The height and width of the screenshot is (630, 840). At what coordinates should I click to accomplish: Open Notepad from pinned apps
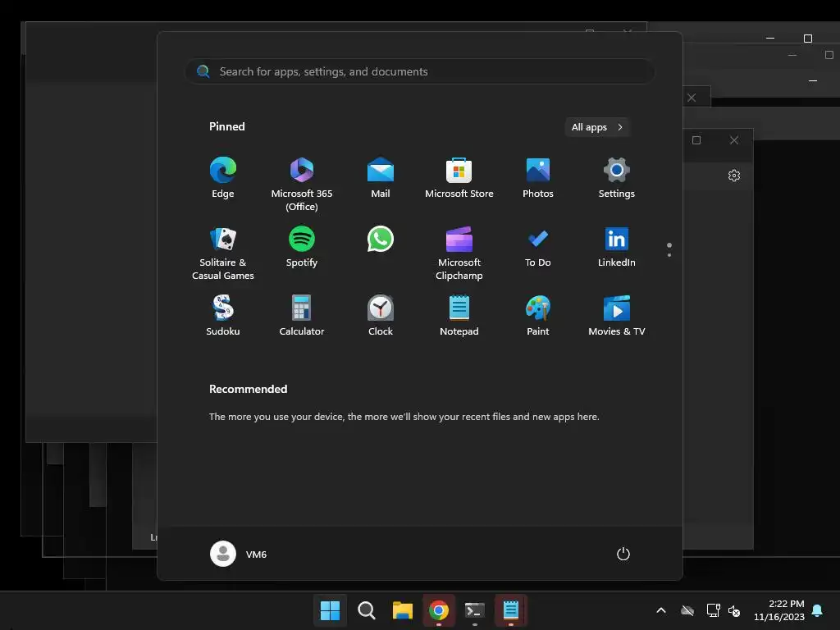tap(459, 316)
